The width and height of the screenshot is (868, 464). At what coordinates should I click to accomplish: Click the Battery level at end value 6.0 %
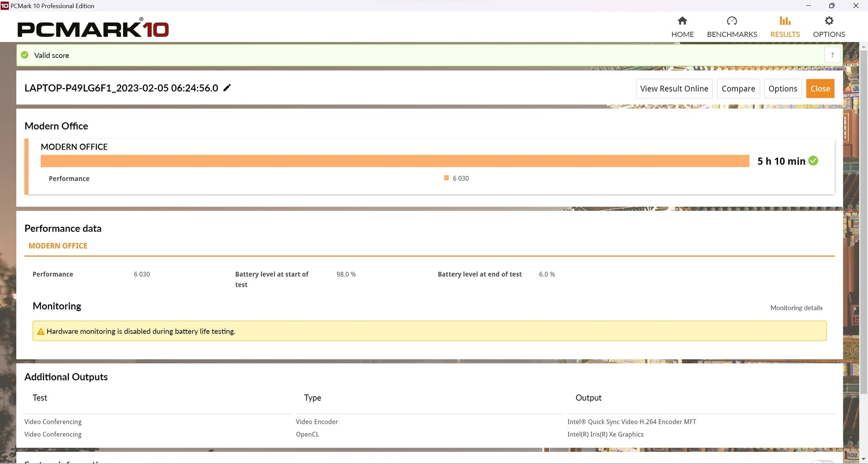pyautogui.click(x=547, y=274)
